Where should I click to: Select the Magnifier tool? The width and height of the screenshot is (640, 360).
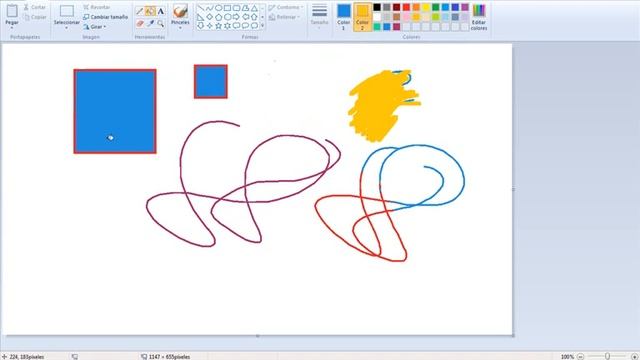coord(161,24)
